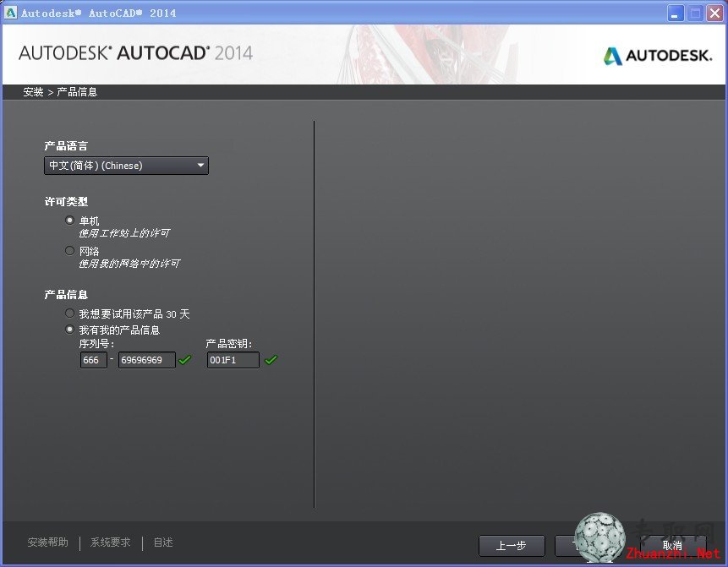Click green checkmark next to product key
The image size is (728, 567).
271,360
